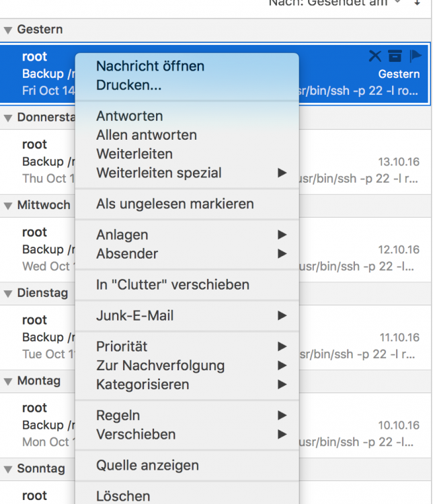The height and width of the screenshot is (504, 433).
Task: Select Allen antworten menu entry
Action: pos(187,135)
